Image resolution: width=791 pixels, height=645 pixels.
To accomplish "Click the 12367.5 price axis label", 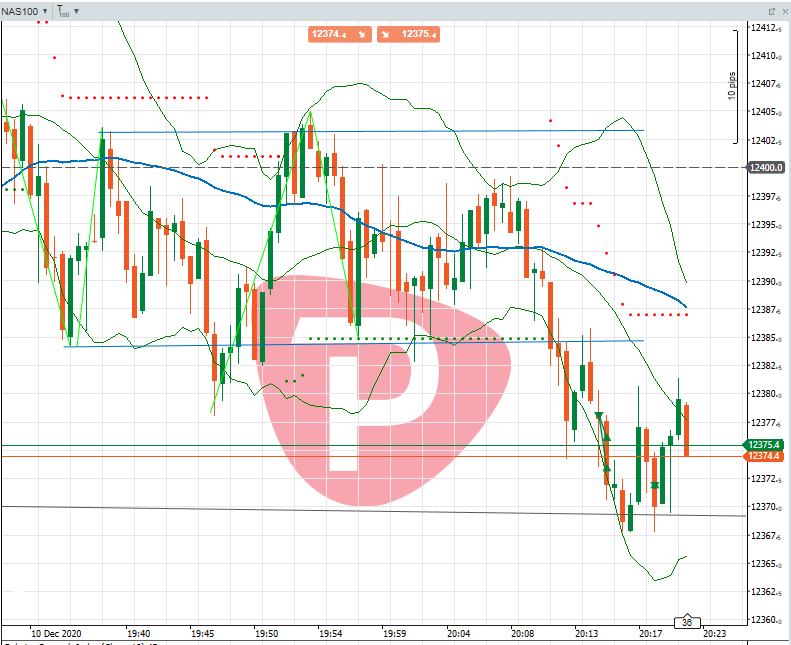I will point(766,536).
